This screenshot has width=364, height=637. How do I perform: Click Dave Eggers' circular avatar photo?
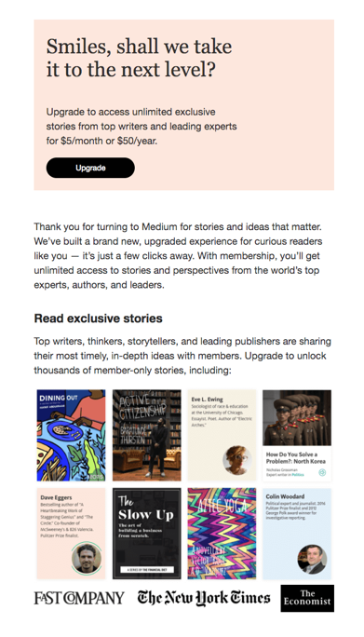(x=87, y=558)
